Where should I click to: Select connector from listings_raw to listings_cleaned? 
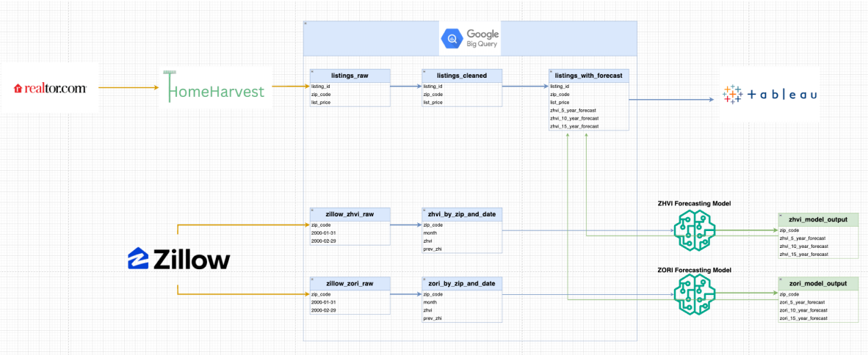point(406,87)
